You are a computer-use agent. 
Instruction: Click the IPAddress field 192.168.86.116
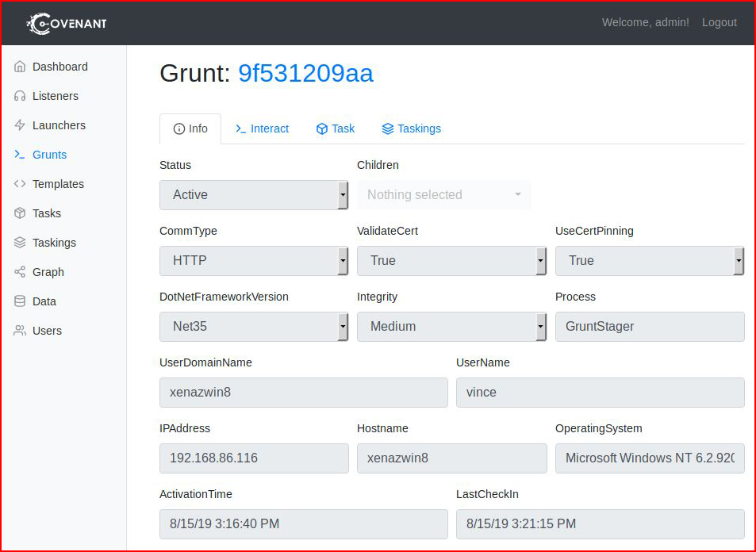[254, 458]
